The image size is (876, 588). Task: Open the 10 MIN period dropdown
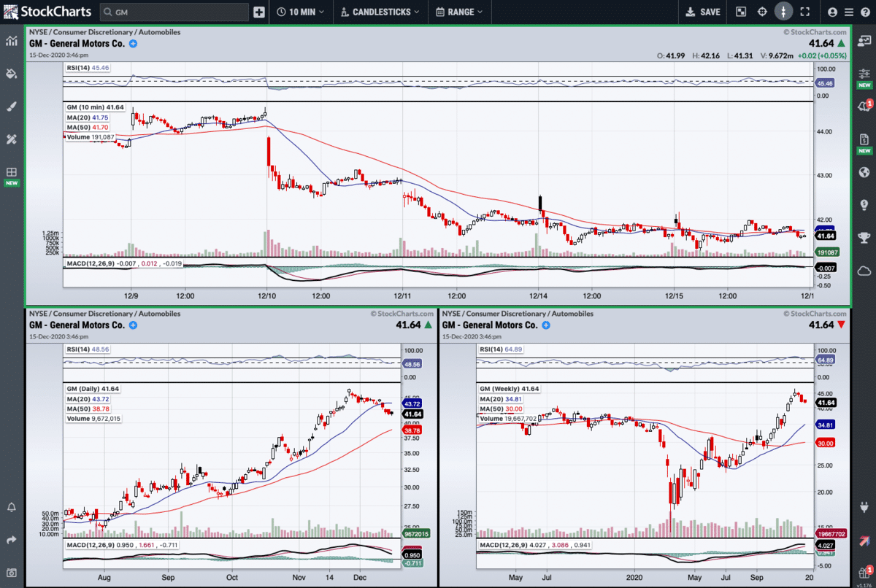[301, 12]
